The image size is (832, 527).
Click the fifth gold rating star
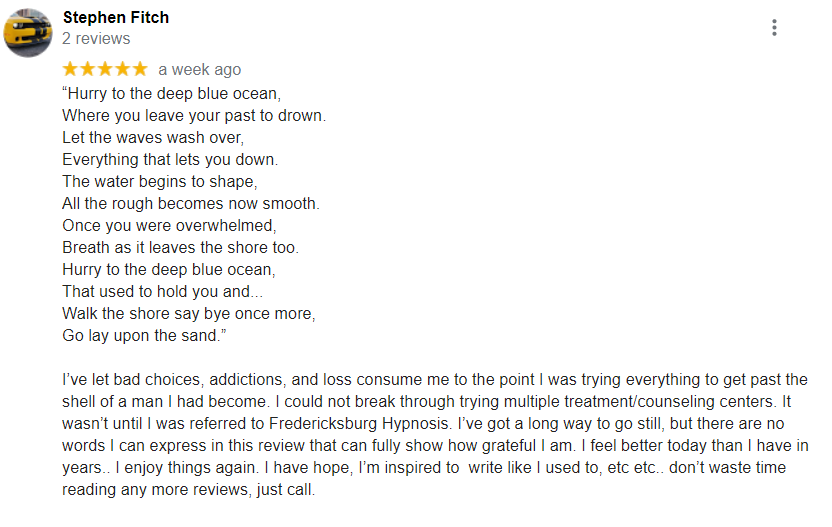(x=140, y=69)
